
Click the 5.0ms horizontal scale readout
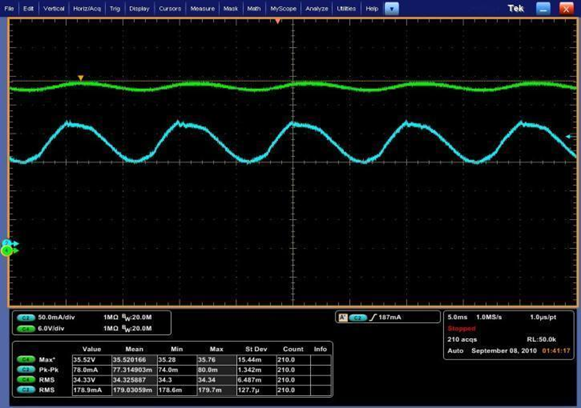(457, 317)
